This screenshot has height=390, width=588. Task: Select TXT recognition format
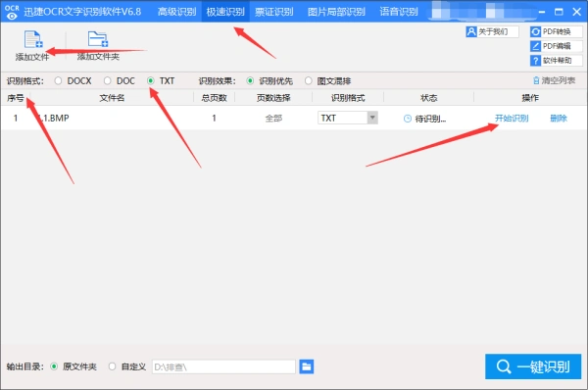click(151, 81)
